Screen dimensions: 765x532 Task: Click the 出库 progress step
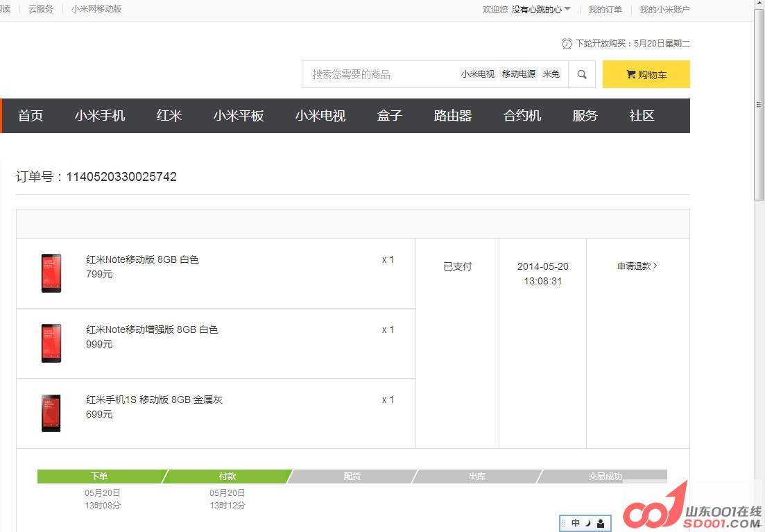click(x=477, y=477)
